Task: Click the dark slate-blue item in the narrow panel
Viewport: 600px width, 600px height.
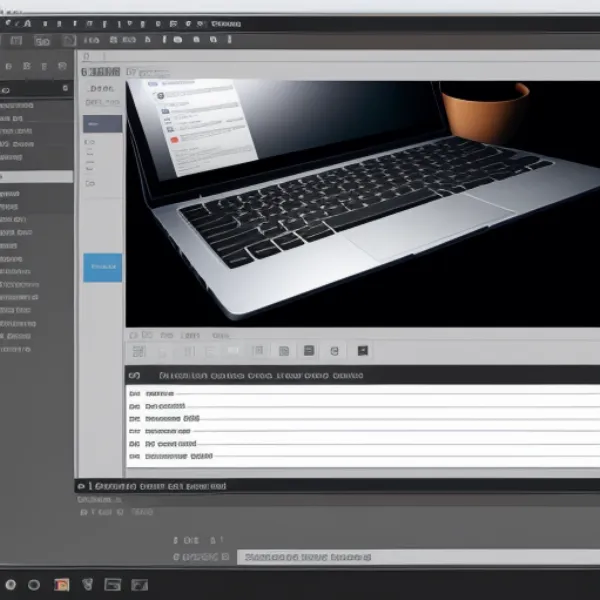Action: click(x=102, y=124)
